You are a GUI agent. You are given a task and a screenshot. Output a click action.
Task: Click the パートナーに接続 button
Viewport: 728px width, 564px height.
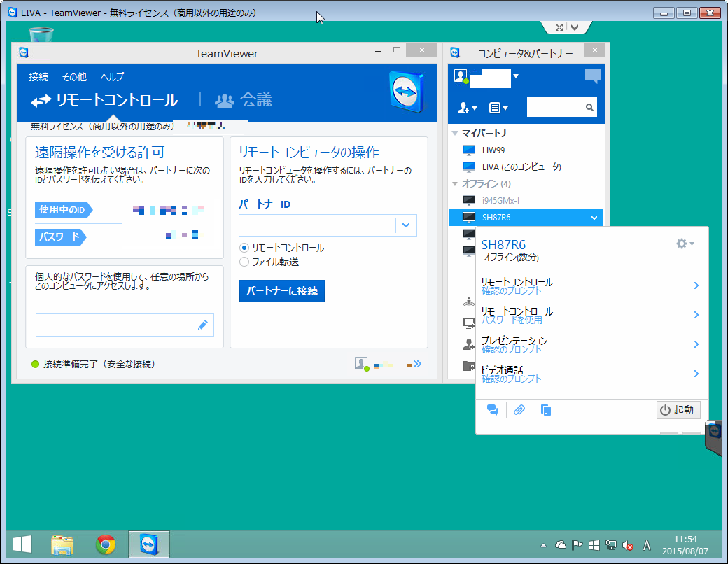(x=282, y=291)
